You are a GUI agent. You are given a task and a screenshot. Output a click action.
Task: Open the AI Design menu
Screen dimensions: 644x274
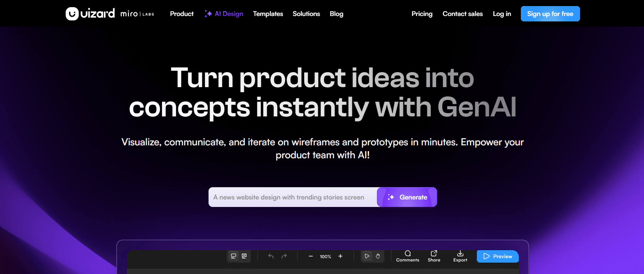[224, 14]
